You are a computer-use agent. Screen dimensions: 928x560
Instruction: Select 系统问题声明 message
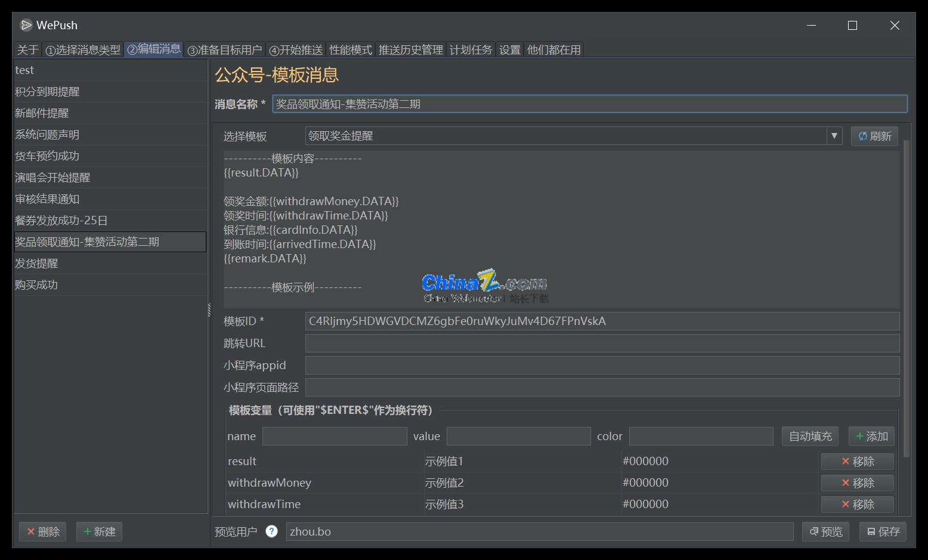coord(110,134)
